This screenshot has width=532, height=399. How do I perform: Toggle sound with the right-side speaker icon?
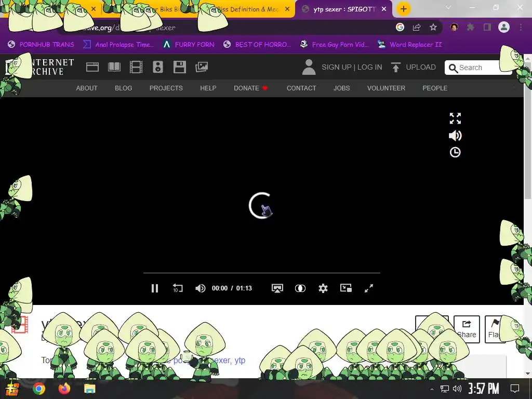pos(455,136)
